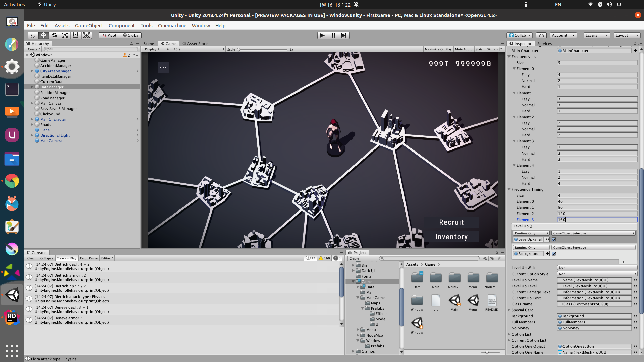Select the Scale tool in toolbar
The image size is (644, 362).
[65, 35]
